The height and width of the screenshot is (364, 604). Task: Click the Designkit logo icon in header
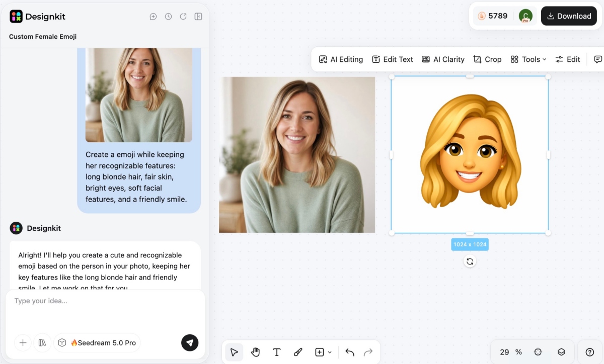[16, 17]
